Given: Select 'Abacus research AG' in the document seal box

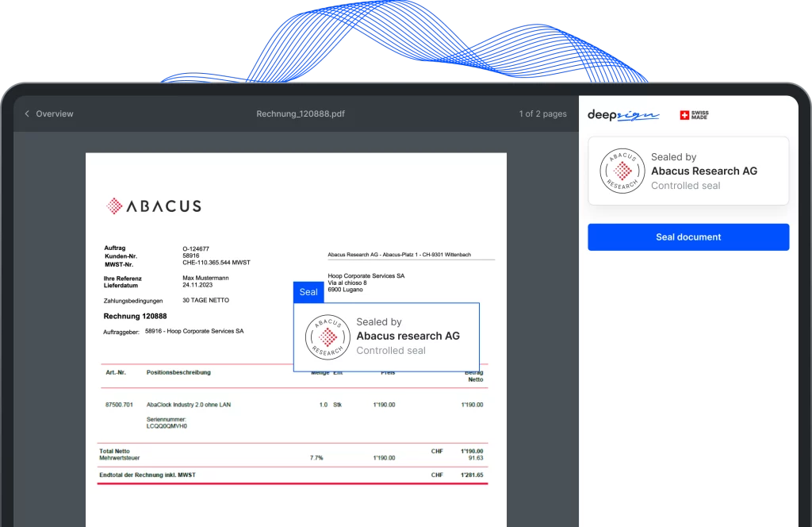Looking at the screenshot, I should [408, 336].
